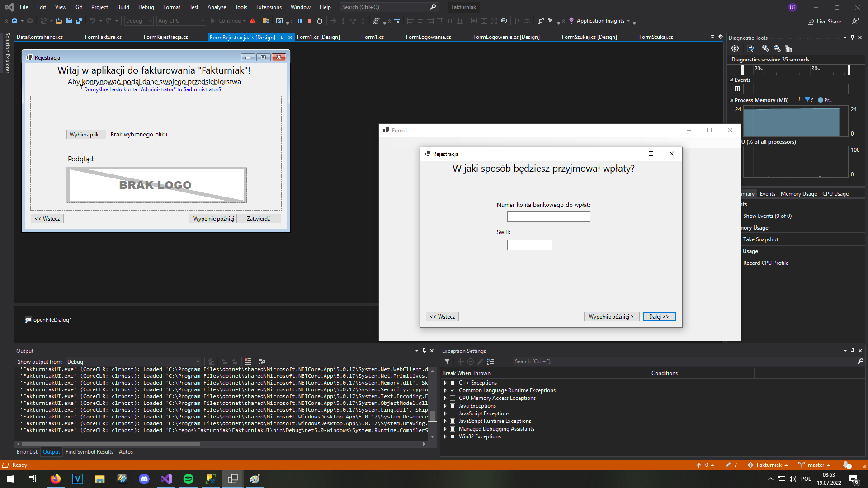Click the filter funnel icon in Exception Settings
This screenshot has width=868, height=488.
click(x=447, y=361)
